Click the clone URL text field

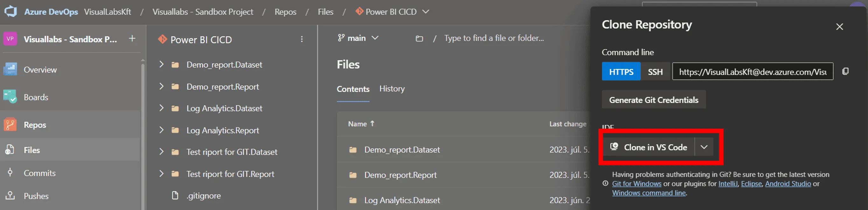tap(752, 71)
